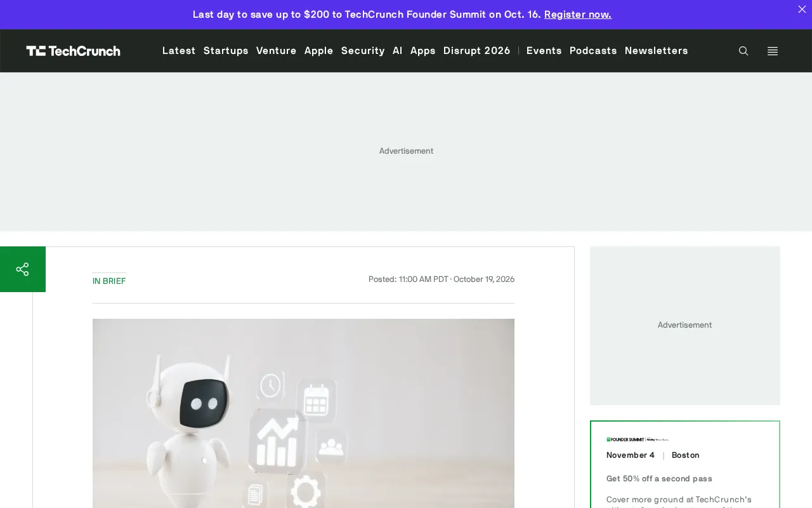Click the 'Boston' event location
The height and width of the screenshot is (508, 812).
click(686, 455)
